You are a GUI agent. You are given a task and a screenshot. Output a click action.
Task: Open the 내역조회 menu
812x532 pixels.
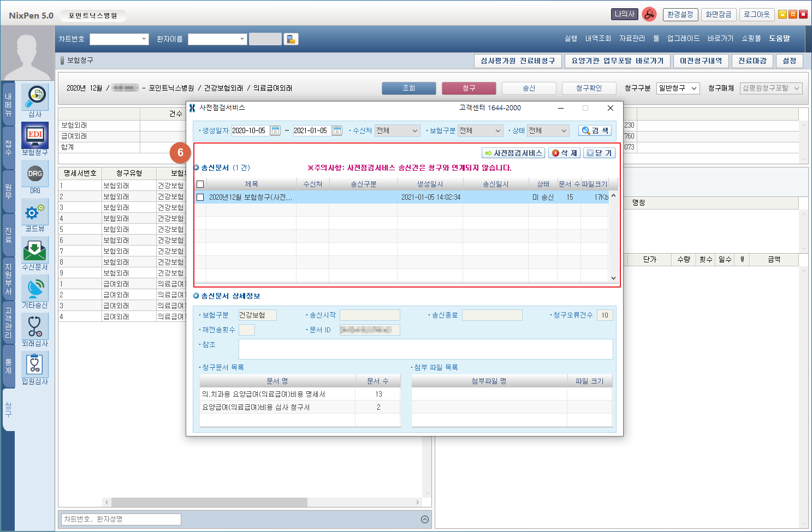tap(598, 39)
